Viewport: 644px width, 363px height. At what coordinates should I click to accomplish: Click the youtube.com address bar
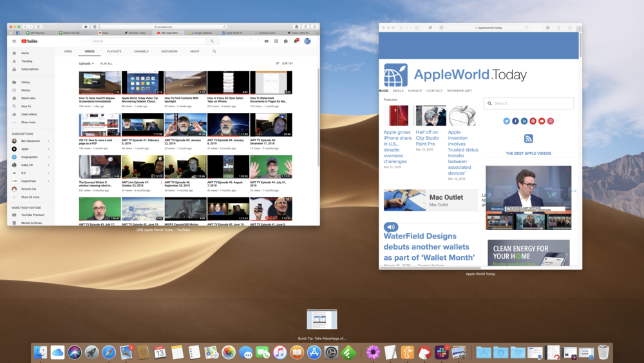click(x=164, y=26)
